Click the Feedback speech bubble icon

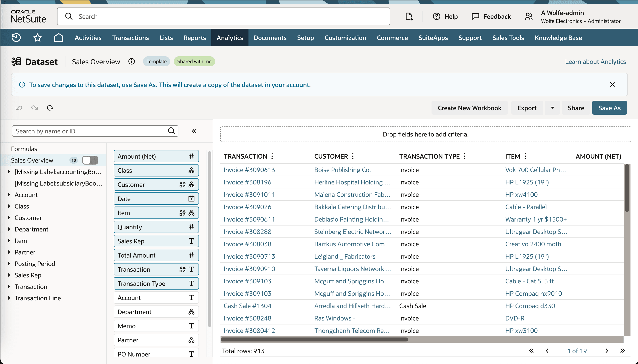[475, 17]
